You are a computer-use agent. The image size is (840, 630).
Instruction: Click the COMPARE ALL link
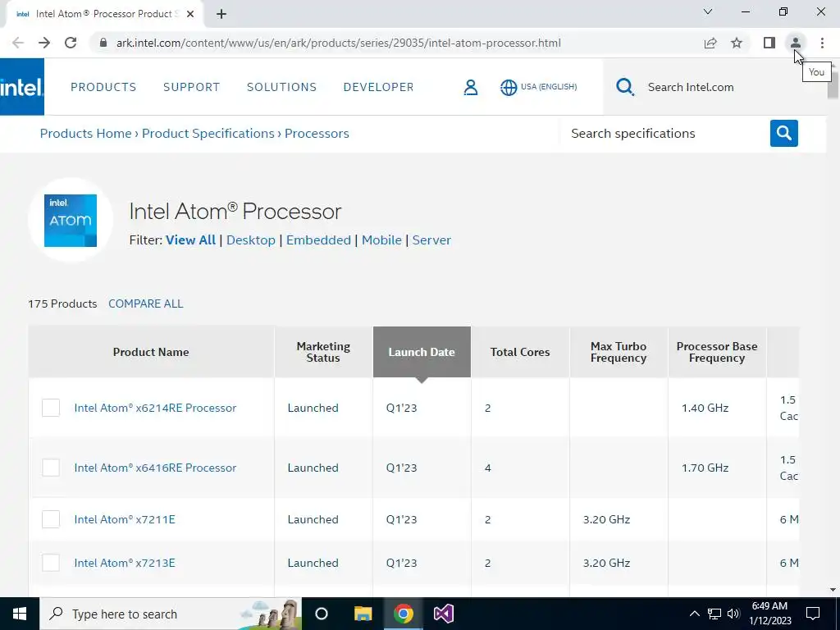(x=146, y=304)
